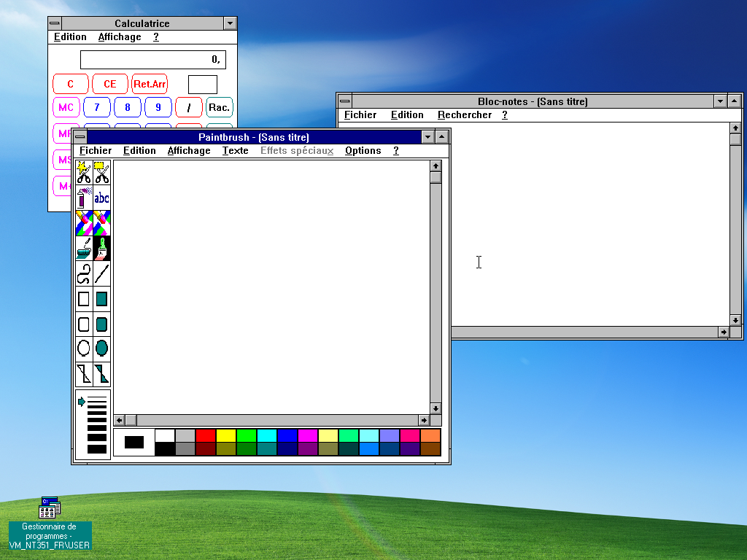Select the filled Polygon tool
Screen dimensions: 747x560
pyautogui.click(x=101, y=374)
